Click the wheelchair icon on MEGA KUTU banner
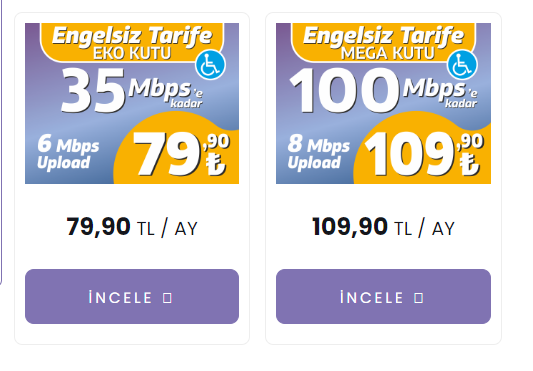 click(462, 65)
